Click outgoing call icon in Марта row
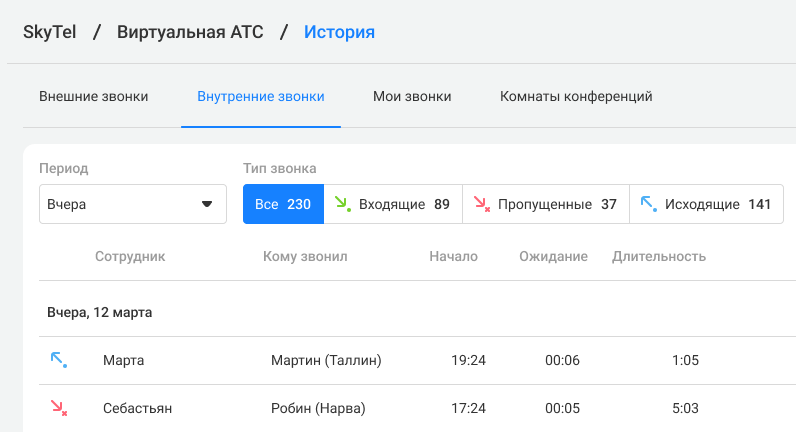This screenshot has height=432, width=796. (x=59, y=360)
